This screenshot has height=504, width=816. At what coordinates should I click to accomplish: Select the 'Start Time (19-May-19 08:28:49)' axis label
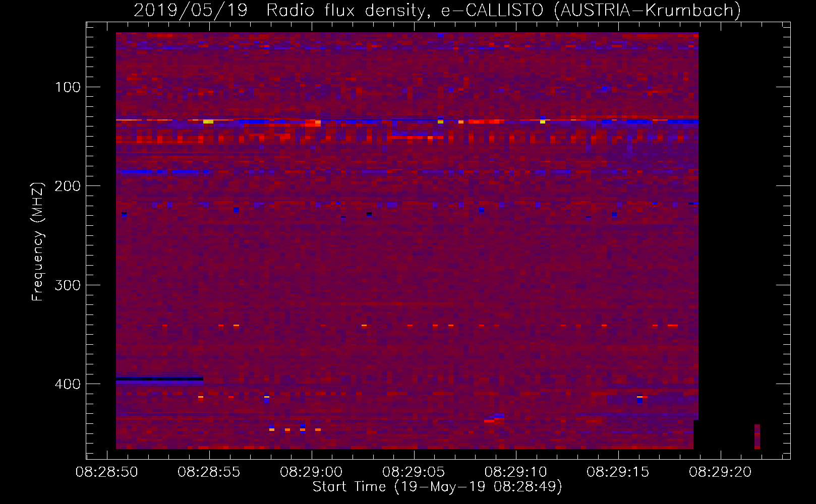437,487
